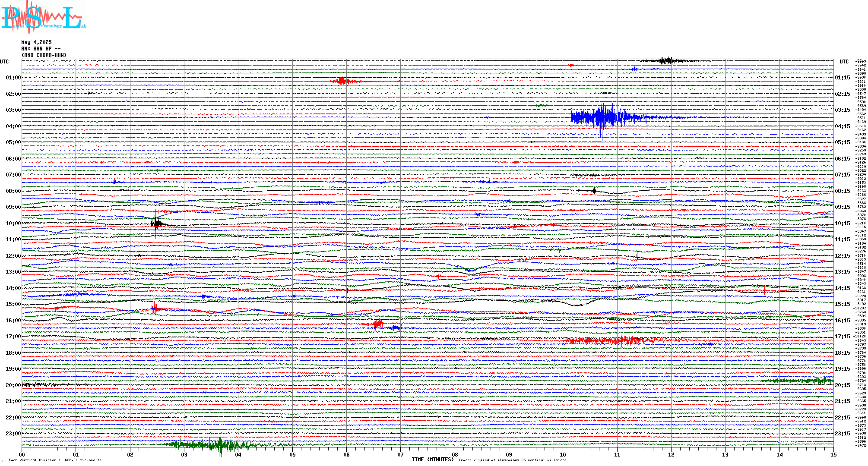Click the "Traces clipped at plus/minus 25 vertical divisions" note

click(x=513, y=460)
